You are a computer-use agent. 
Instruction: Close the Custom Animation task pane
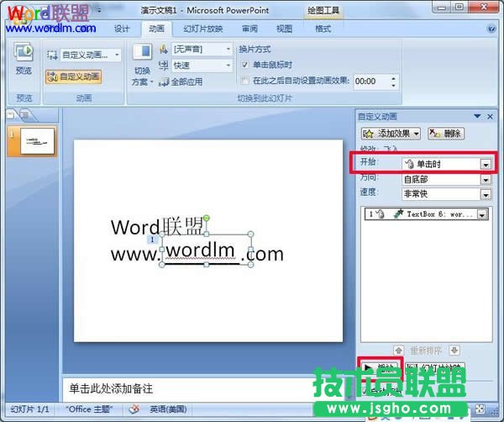[490, 116]
